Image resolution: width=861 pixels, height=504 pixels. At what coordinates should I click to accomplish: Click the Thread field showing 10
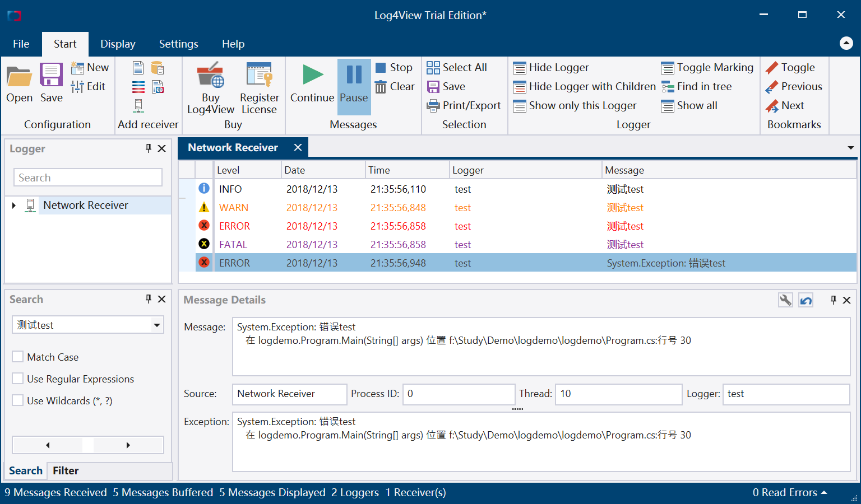(x=618, y=394)
